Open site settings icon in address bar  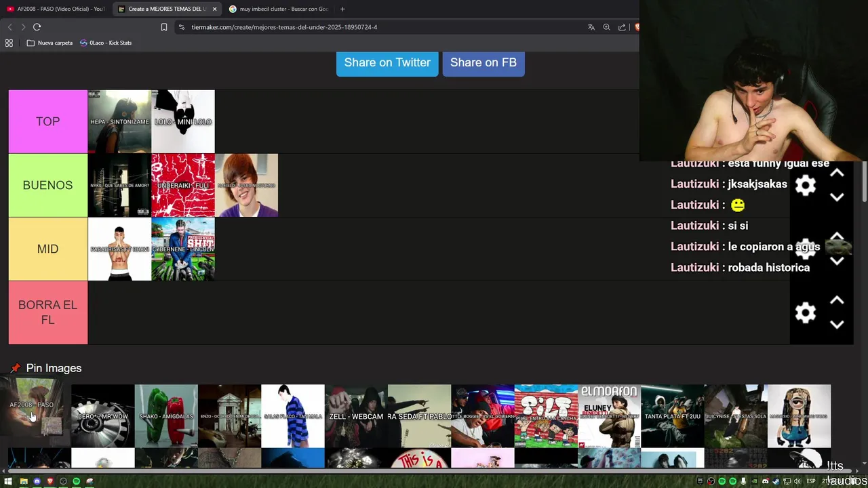click(x=181, y=27)
